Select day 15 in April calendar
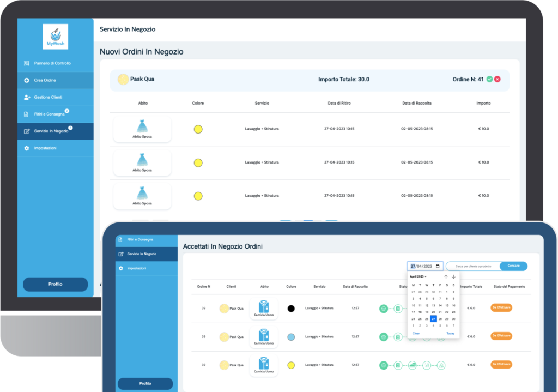This screenshot has width=558, height=392. pyautogui.click(x=447, y=305)
